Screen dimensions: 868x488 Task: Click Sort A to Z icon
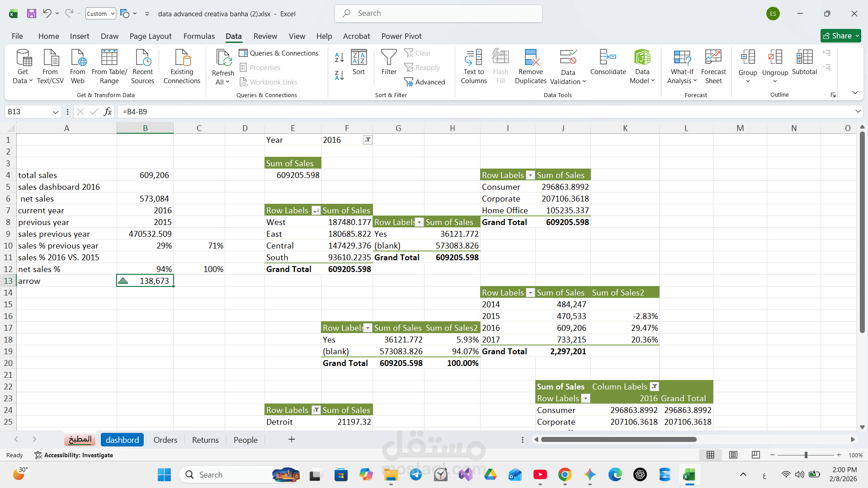coord(339,57)
